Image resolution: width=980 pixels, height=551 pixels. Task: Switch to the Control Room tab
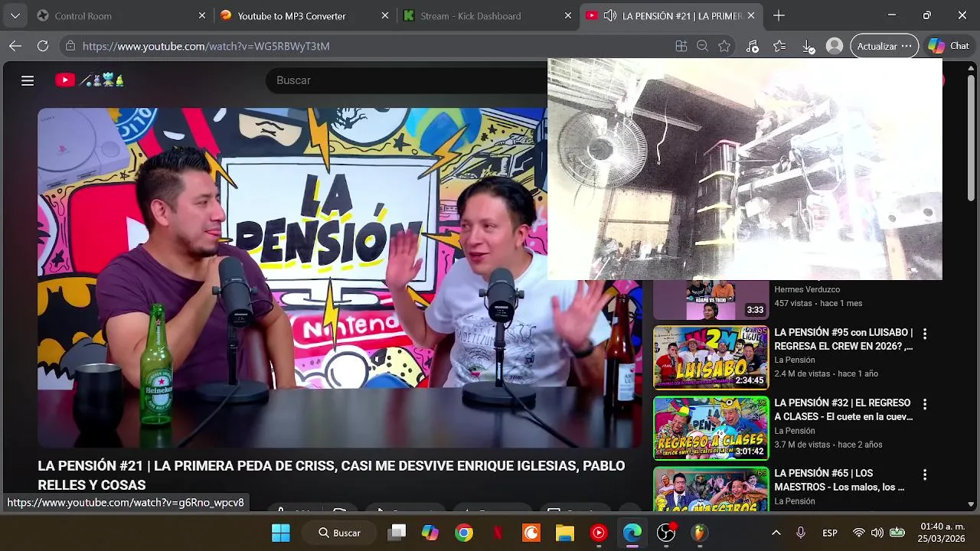(83, 15)
